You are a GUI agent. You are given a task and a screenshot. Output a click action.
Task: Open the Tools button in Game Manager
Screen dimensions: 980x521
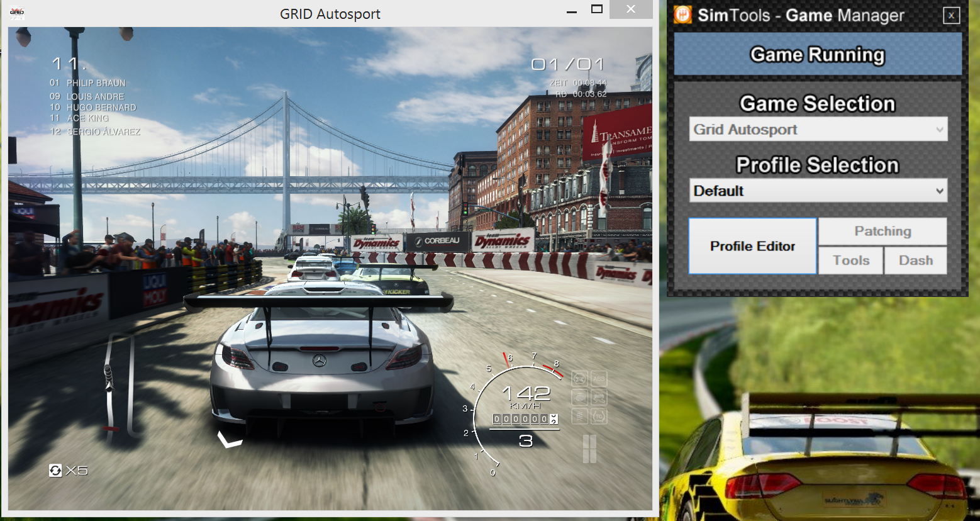coord(851,260)
